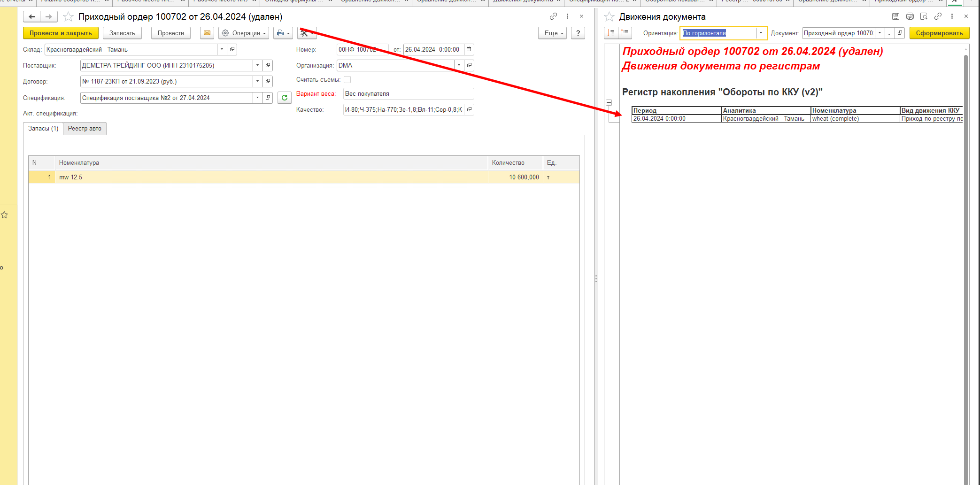The height and width of the screenshot is (485, 980).
Task: Open calendar picker next to the order date
Action: pyautogui.click(x=469, y=49)
